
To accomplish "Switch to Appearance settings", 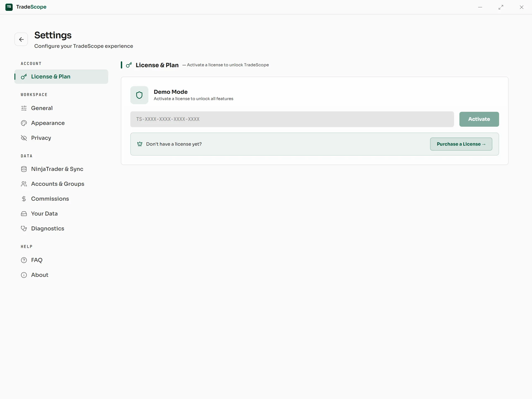I will click(x=61, y=123).
